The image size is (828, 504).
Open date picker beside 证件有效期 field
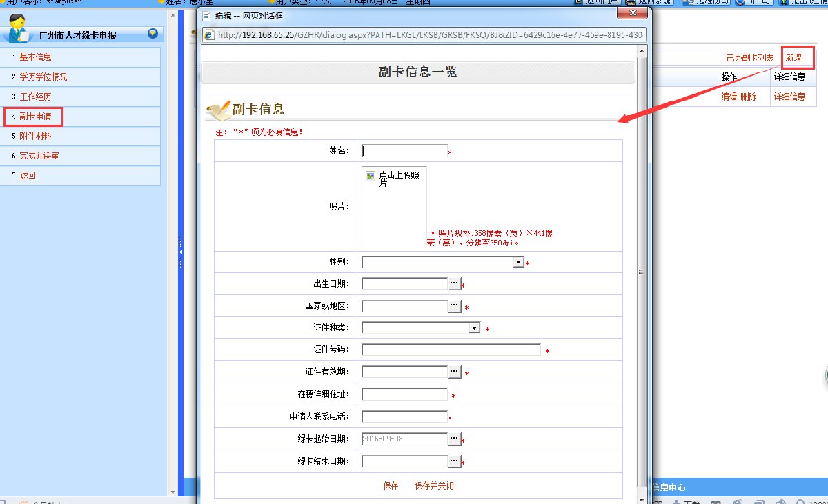coord(454,372)
